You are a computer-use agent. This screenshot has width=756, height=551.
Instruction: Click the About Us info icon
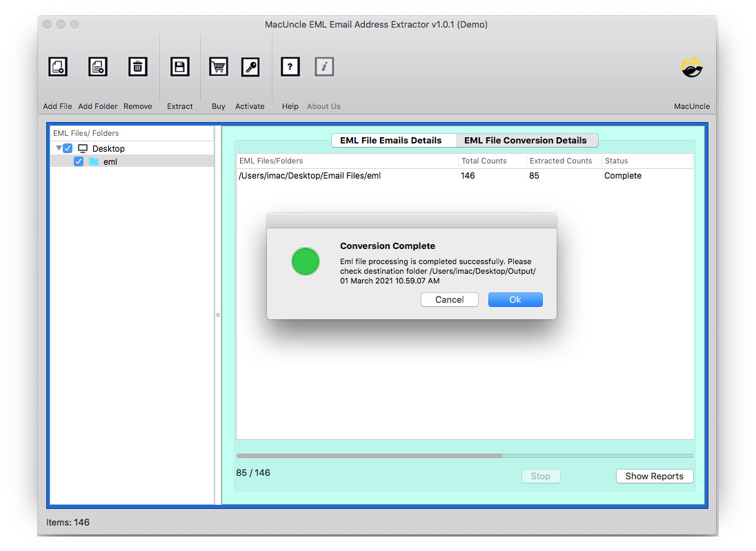pyautogui.click(x=324, y=66)
